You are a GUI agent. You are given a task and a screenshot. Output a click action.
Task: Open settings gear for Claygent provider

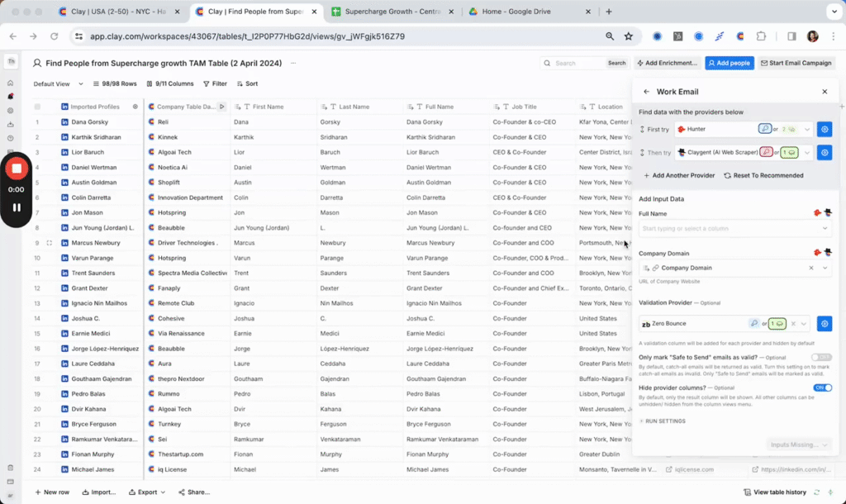coord(824,153)
